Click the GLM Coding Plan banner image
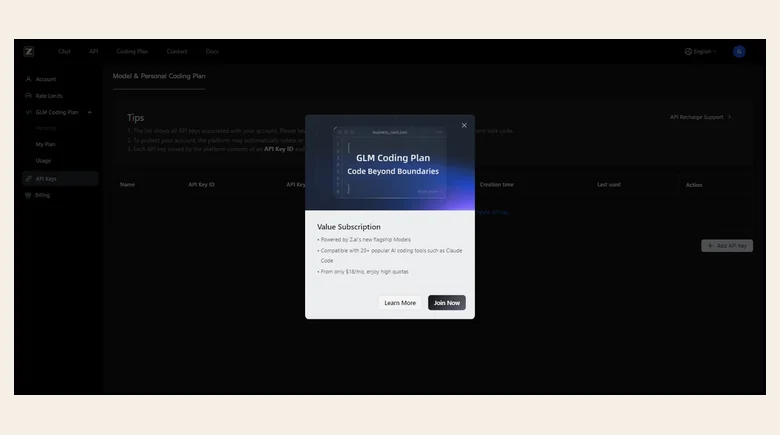This screenshot has height=435, width=780. (x=390, y=163)
